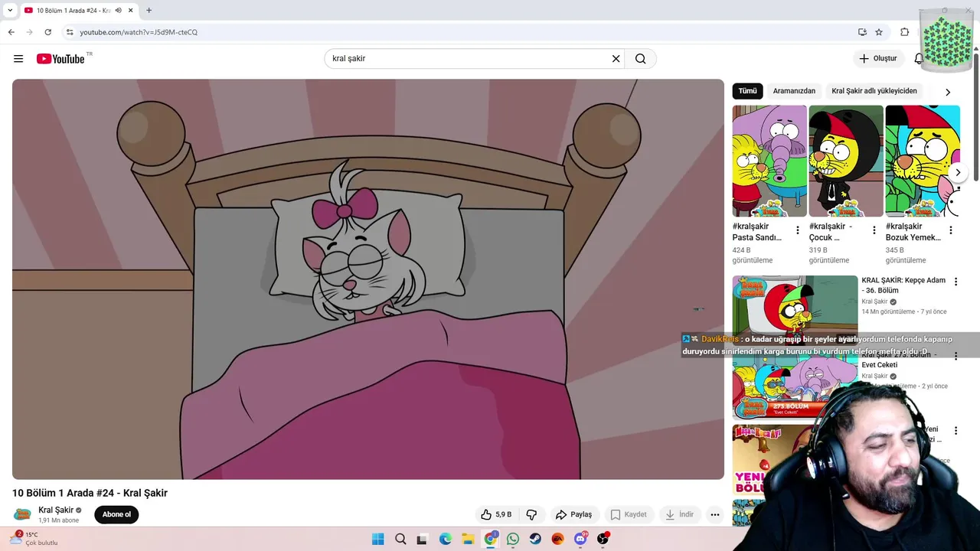Open the Windows Start button
The height and width of the screenshot is (551, 980).
(x=378, y=539)
